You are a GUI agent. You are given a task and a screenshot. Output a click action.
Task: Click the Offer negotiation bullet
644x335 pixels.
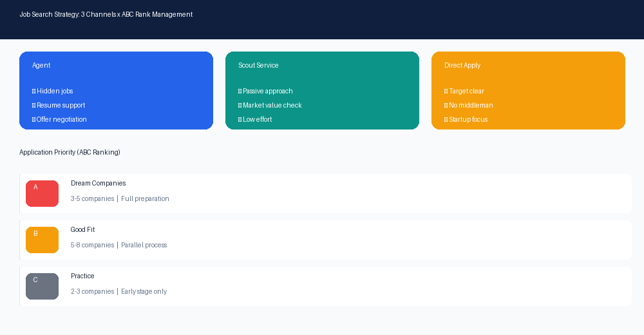59,120
